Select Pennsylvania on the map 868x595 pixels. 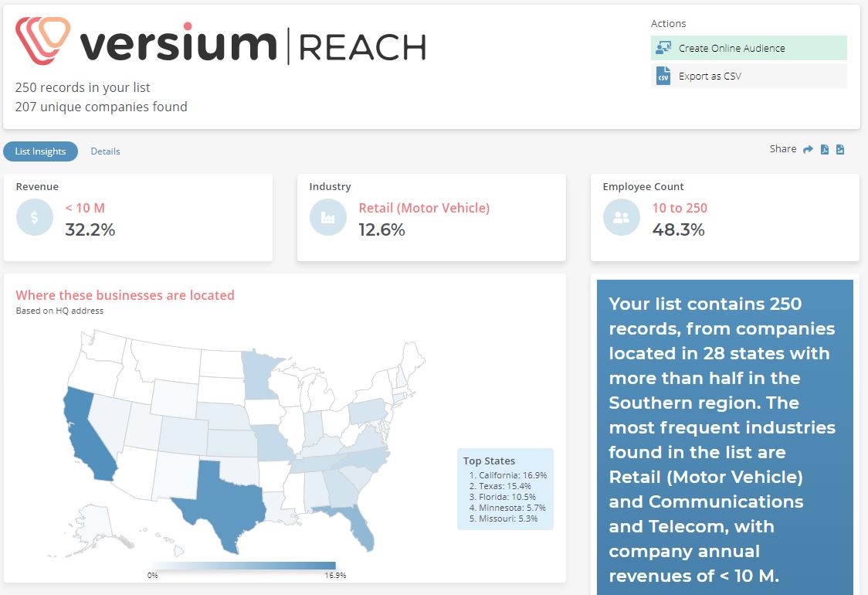tap(368, 412)
